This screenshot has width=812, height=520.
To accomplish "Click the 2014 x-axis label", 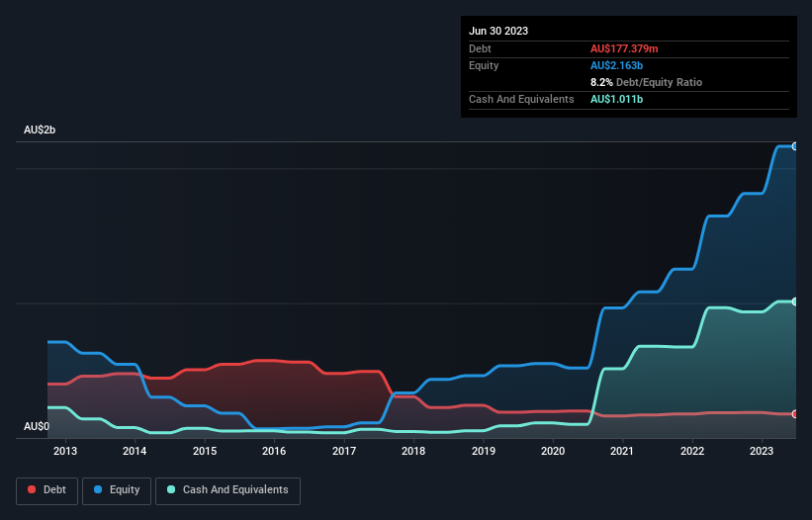I will [x=135, y=451].
